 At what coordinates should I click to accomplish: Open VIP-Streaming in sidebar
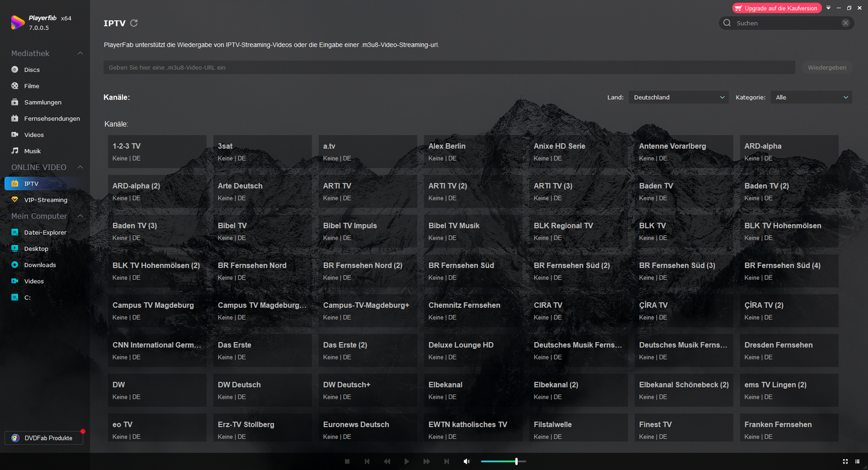pyautogui.click(x=45, y=200)
